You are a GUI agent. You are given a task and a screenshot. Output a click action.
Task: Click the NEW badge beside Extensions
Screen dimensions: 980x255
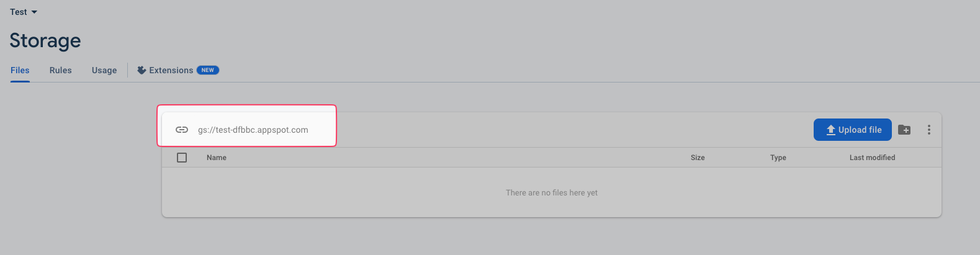pos(208,70)
